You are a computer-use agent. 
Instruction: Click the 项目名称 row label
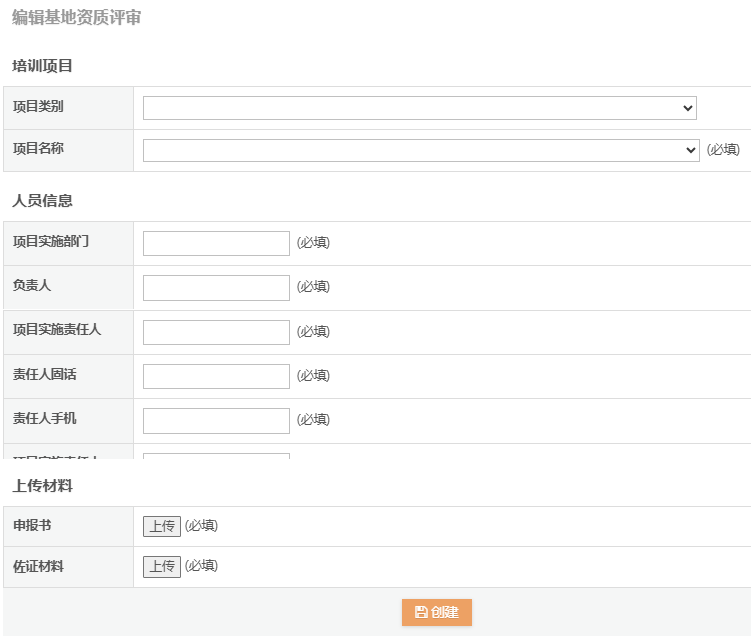pyautogui.click(x=38, y=148)
